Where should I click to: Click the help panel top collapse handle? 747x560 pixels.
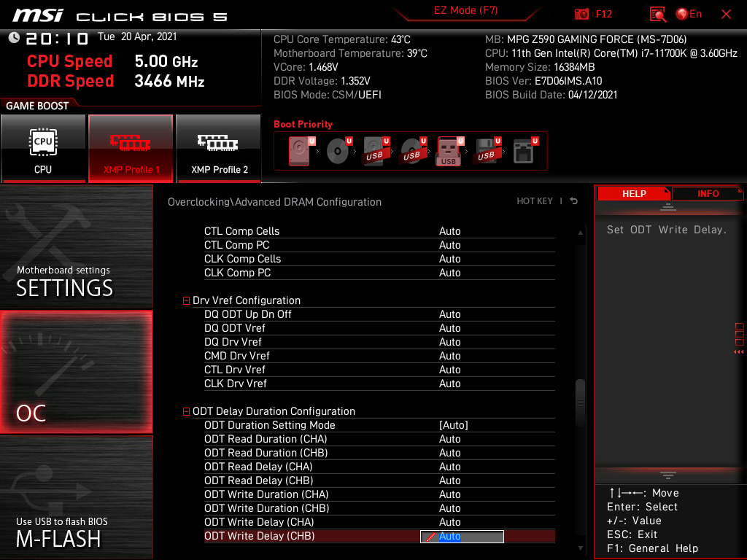[x=668, y=207]
